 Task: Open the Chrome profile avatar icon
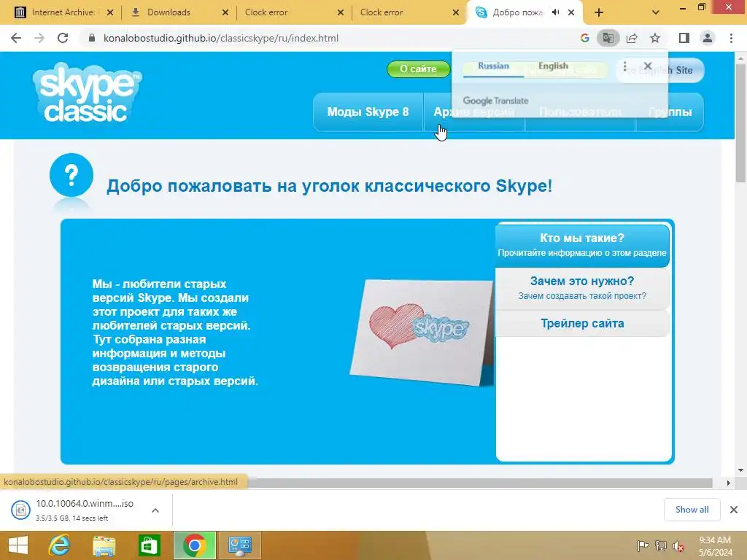coord(708,38)
